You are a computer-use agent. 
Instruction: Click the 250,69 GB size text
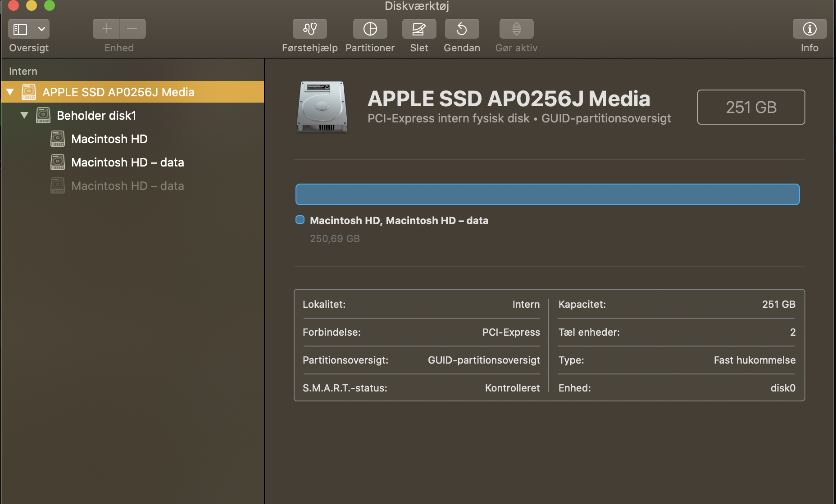click(335, 239)
